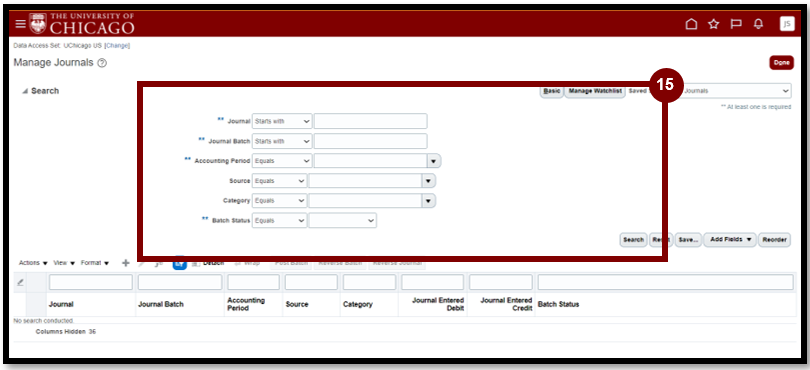810x370 pixels.
Task: Click filter box above Journal Batch column
Action: (180, 282)
